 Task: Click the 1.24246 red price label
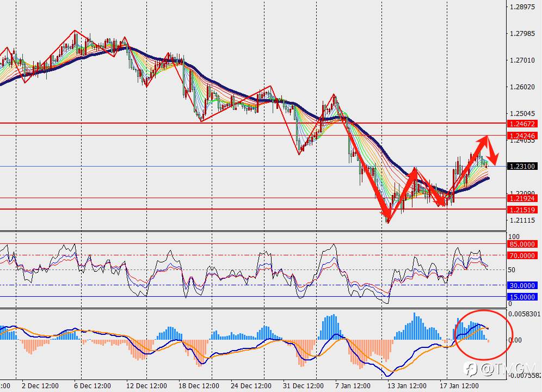tap(522, 136)
